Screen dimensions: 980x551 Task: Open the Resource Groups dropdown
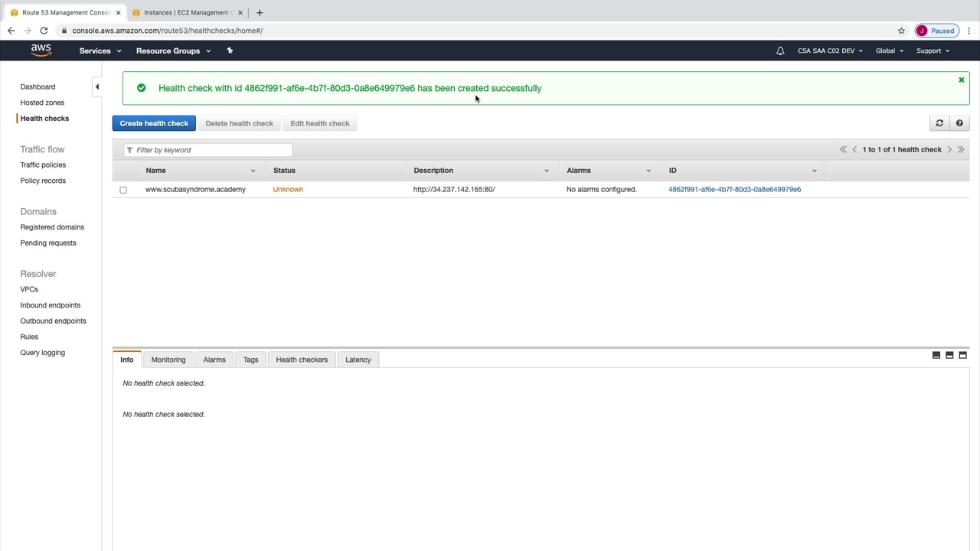pos(173,51)
